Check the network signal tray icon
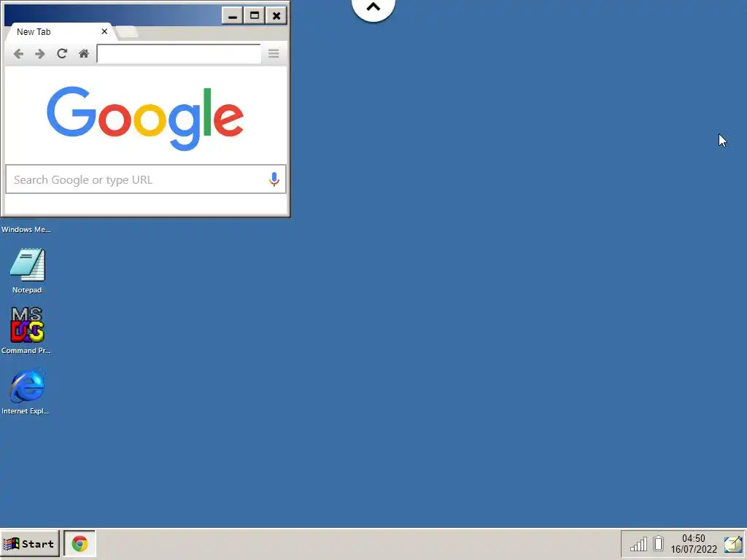The image size is (747, 560). coord(638,544)
